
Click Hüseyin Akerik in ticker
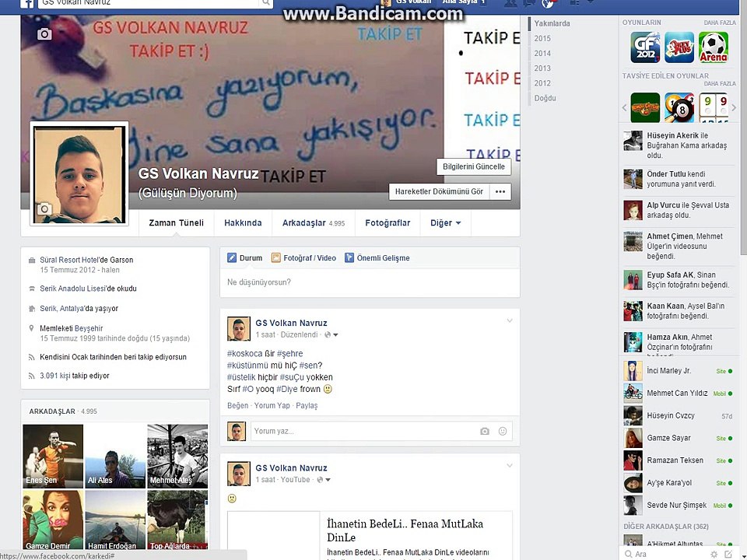(x=672, y=135)
